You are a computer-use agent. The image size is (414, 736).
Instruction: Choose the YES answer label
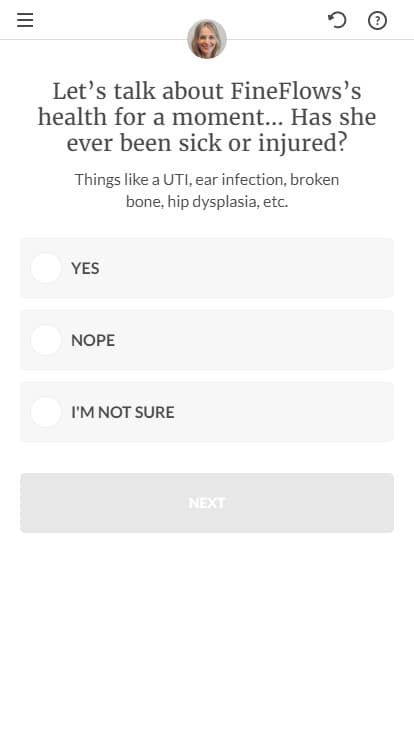(85, 268)
